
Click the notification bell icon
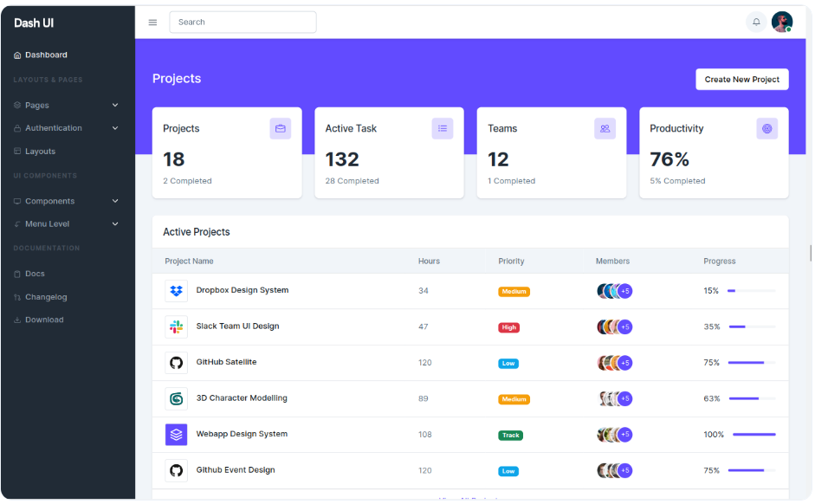point(756,23)
